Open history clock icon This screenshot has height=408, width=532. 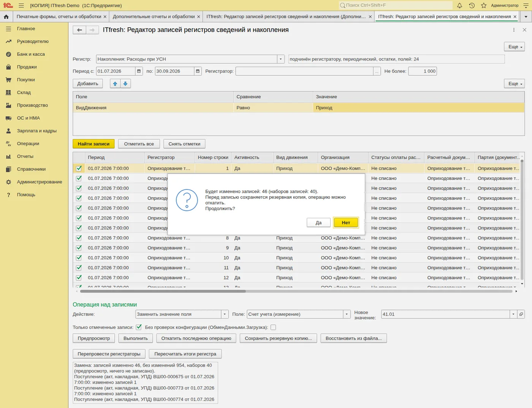tap(472, 5)
